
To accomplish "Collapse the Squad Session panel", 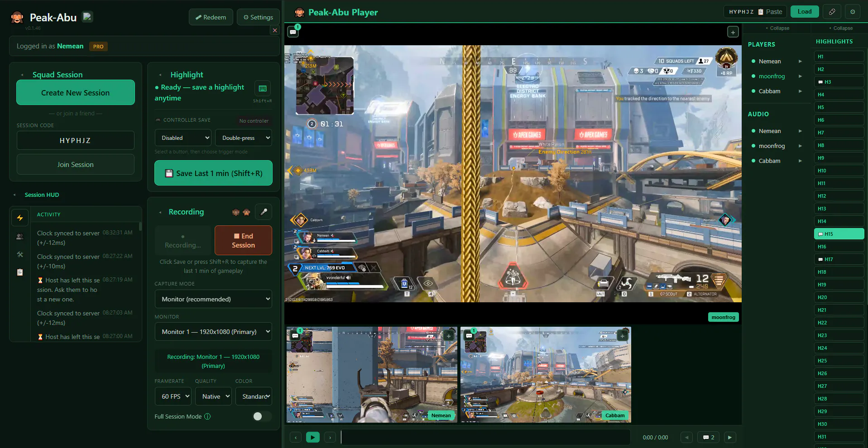I will [x=22, y=75].
